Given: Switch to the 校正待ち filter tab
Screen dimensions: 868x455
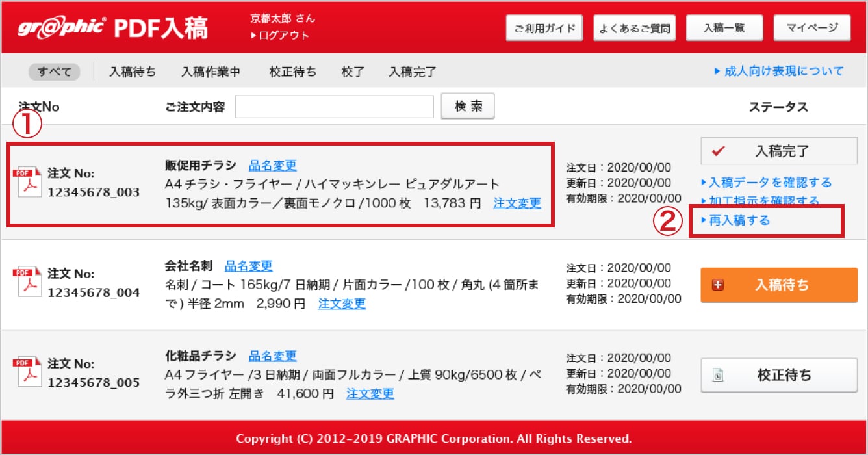Looking at the screenshot, I should (293, 71).
